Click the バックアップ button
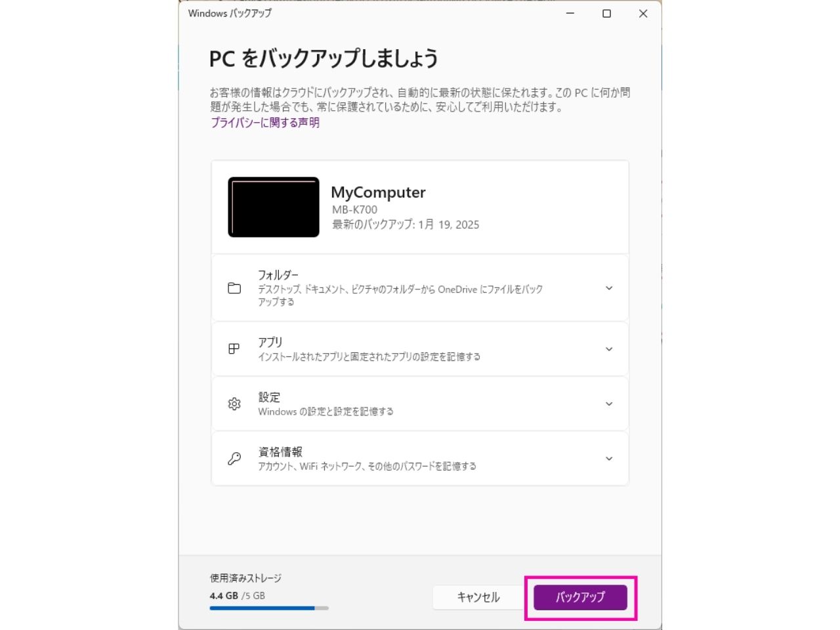The width and height of the screenshot is (840, 630). click(x=579, y=597)
